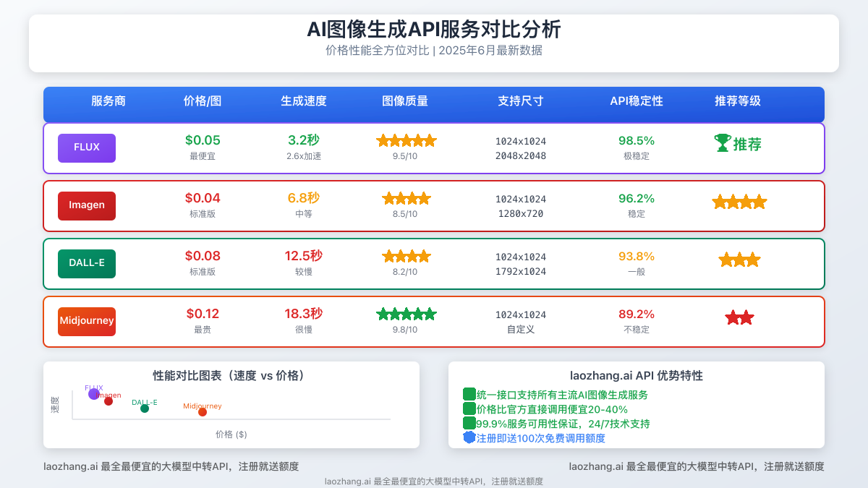Click the 最便宜 label under $0.05

(x=203, y=156)
